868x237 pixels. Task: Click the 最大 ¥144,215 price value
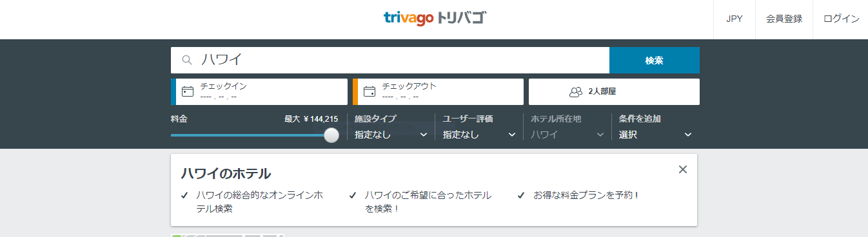click(311, 119)
